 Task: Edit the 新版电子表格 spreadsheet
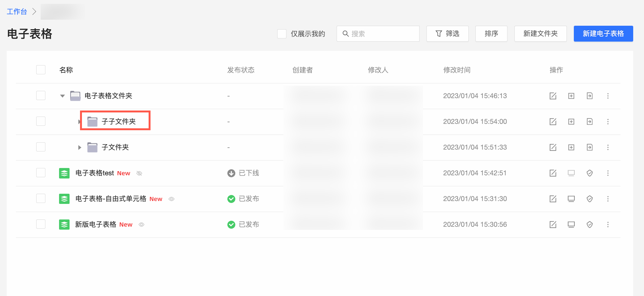[x=553, y=225]
